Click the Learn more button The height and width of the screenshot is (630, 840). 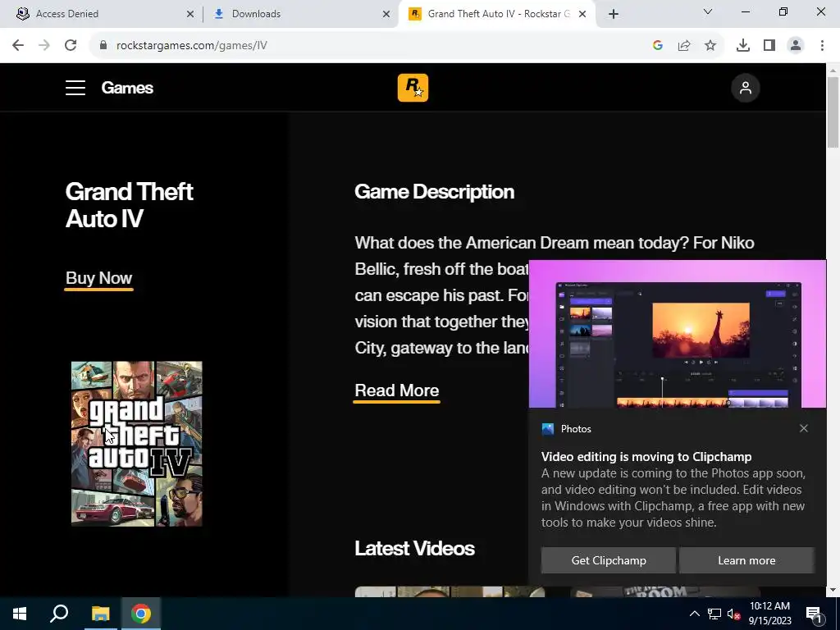pyautogui.click(x=746, y=560)
